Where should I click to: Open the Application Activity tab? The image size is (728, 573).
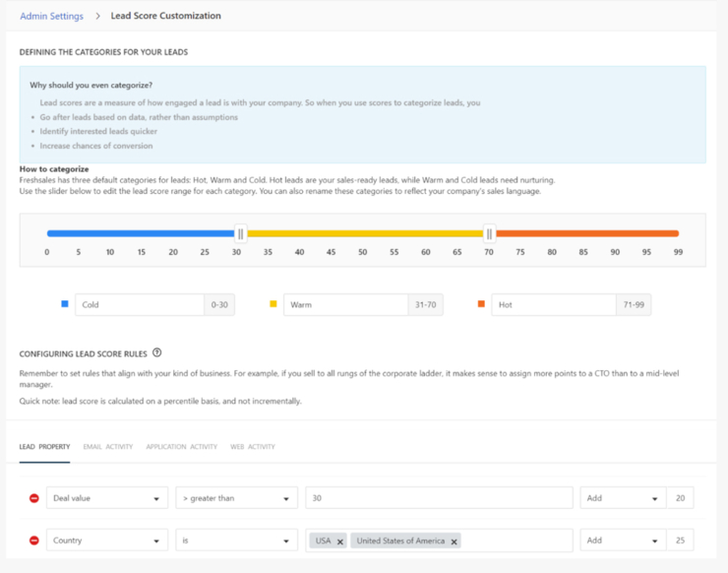pos(182,447)
